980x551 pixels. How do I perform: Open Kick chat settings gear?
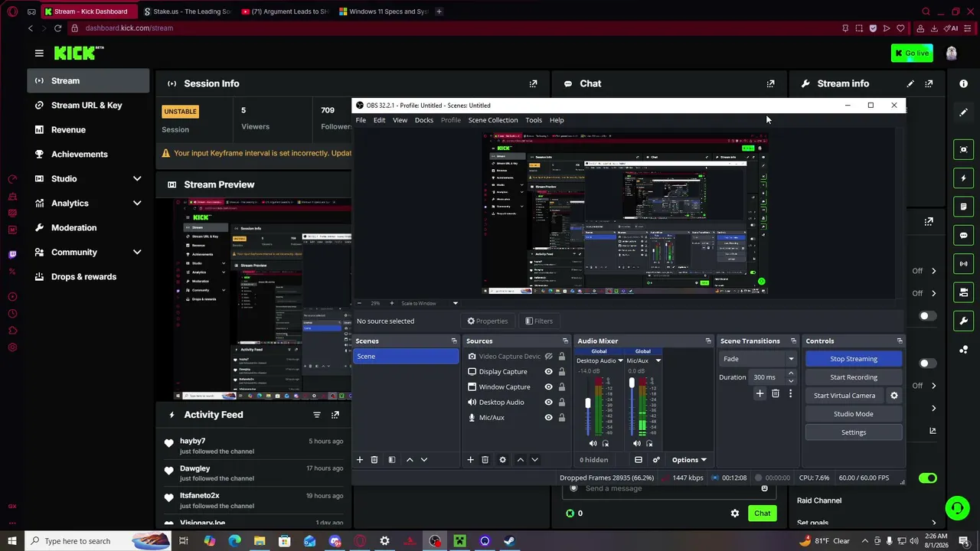click(735, 514)
